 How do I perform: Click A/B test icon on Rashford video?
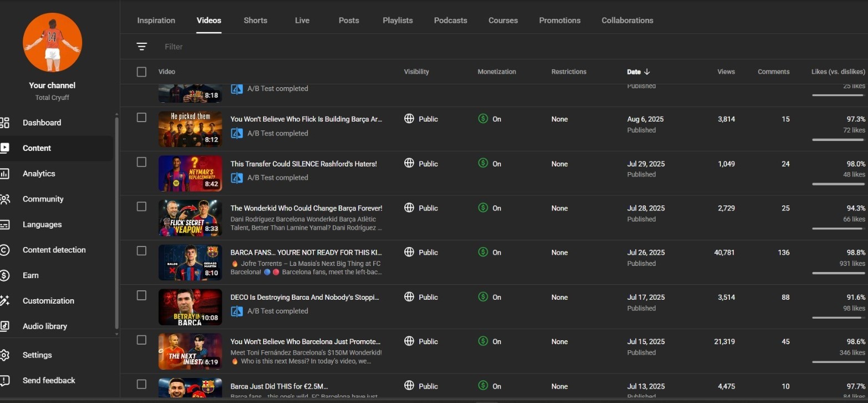tap(237, 178)
